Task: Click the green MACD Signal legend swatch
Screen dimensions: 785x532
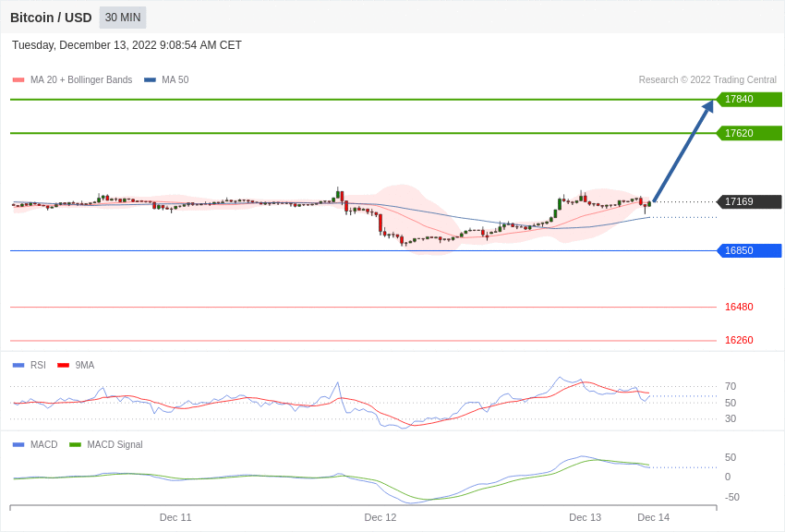Action: [x=75, y=444]
